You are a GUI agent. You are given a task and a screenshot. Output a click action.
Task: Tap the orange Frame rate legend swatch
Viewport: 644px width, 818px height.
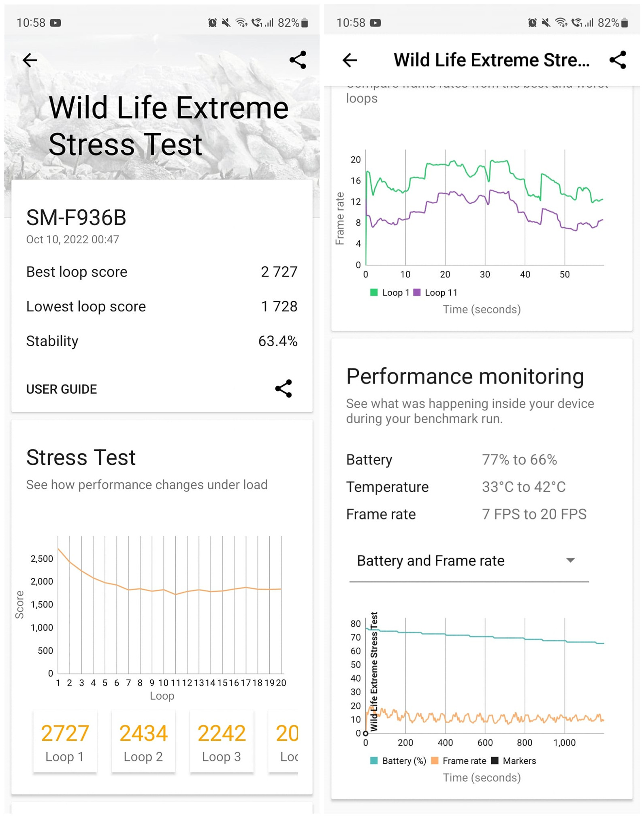[x=435, y=760]
